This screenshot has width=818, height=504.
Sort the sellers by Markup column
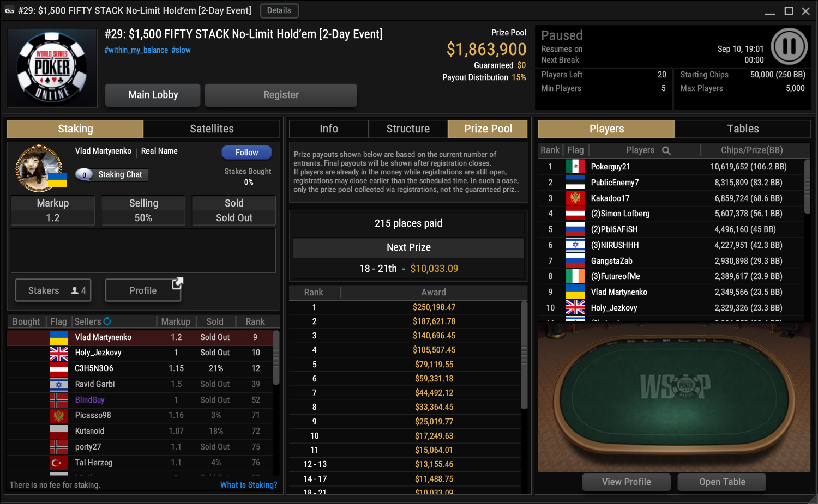176,321
